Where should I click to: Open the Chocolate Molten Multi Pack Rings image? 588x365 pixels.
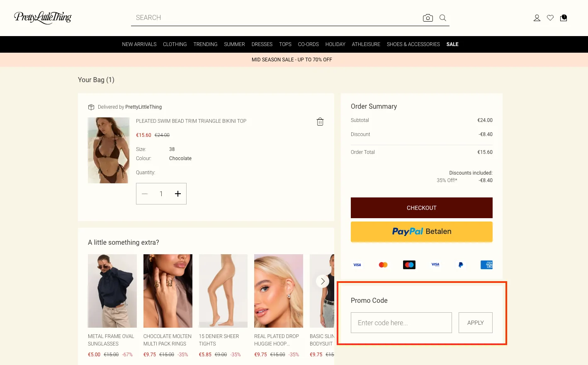point(168,291)
